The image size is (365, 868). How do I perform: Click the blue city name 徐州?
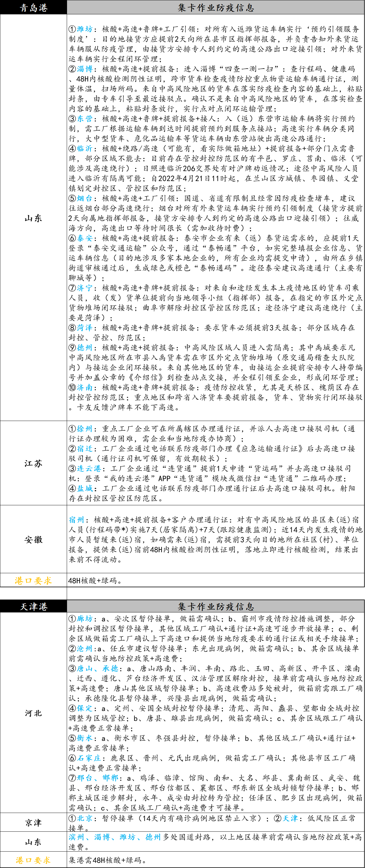85,429
